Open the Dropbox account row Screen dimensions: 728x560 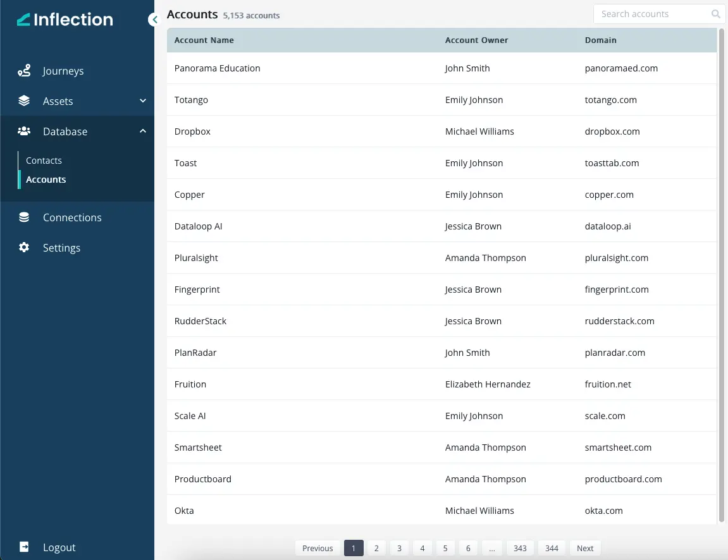[x=441, y=131]
